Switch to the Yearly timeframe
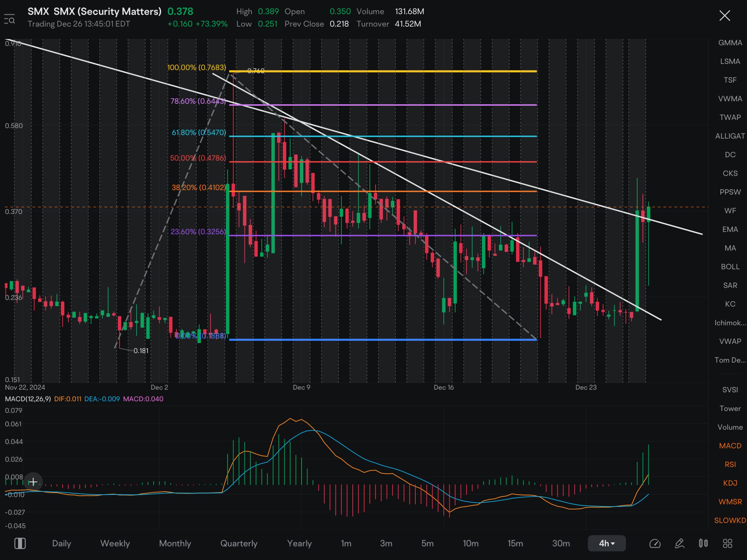 click(299, 543)
